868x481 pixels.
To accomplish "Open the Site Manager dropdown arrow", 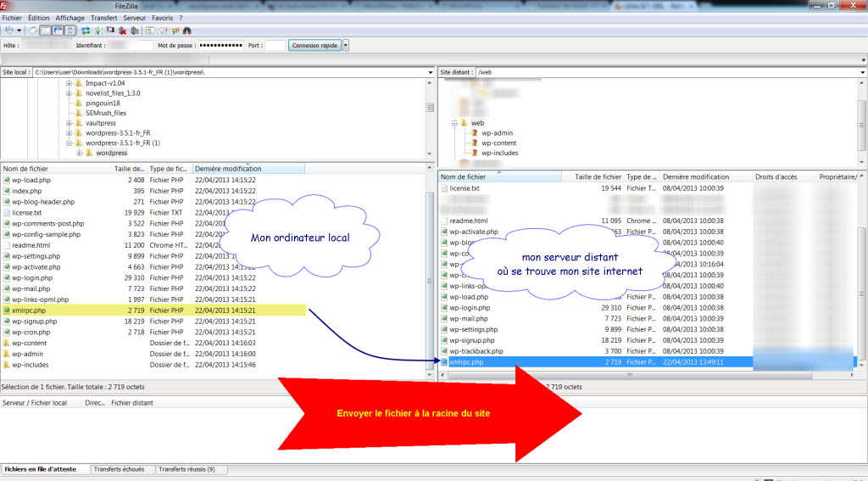I will 19,31.
